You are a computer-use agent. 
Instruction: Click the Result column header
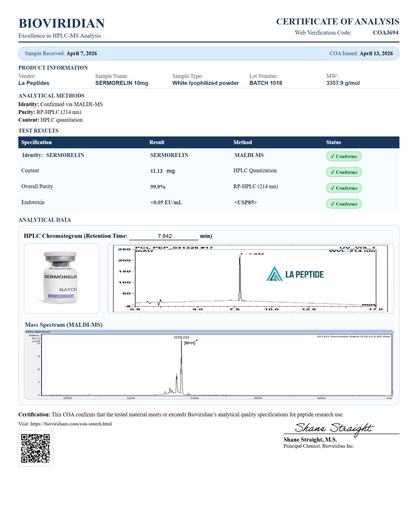(157, 142)
